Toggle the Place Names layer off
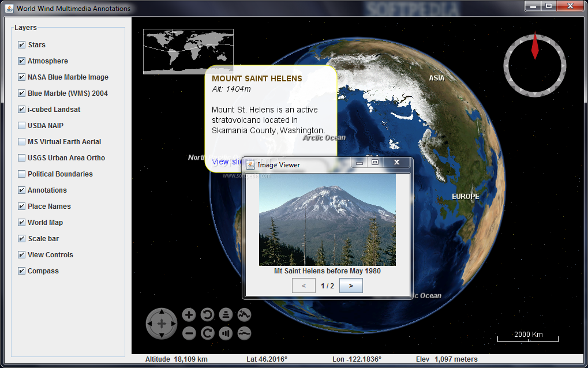The height and width of the screenshot is (368, 588). pyautogui.click(x=21, y=206)
